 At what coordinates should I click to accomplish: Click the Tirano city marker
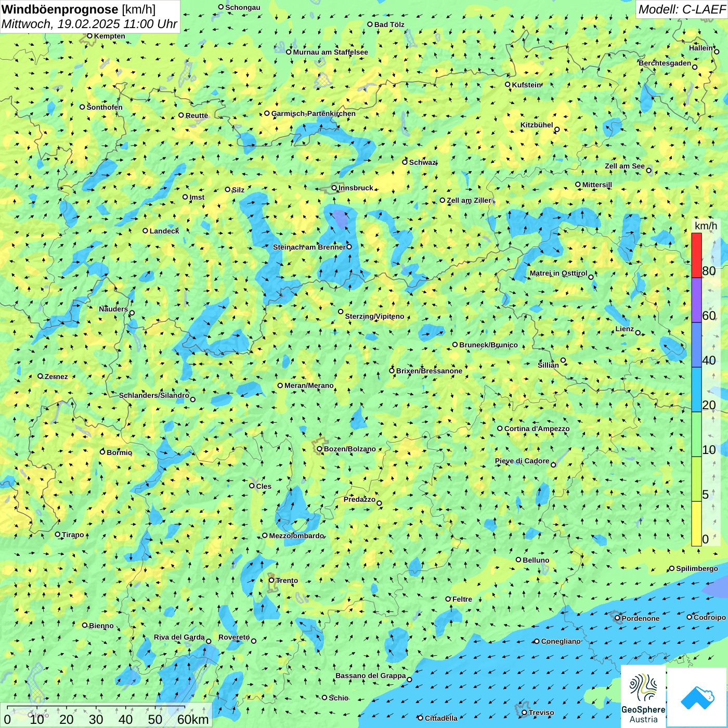58,534
